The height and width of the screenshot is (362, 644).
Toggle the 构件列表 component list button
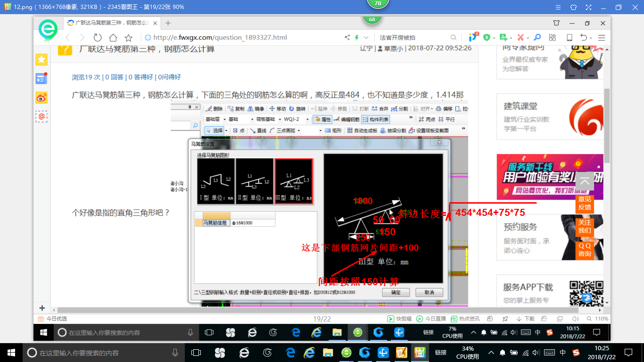(x=376, y=120)
